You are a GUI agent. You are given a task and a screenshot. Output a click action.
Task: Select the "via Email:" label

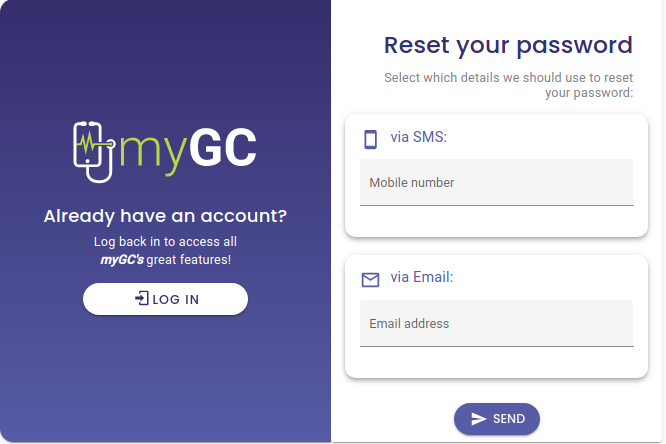tap(422, 277)
